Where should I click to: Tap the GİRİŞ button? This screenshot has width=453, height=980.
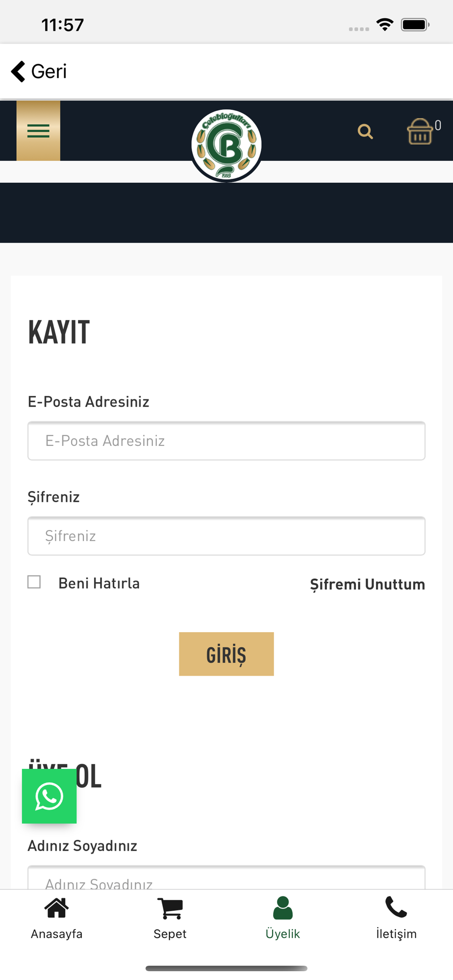tap(226, 654)
